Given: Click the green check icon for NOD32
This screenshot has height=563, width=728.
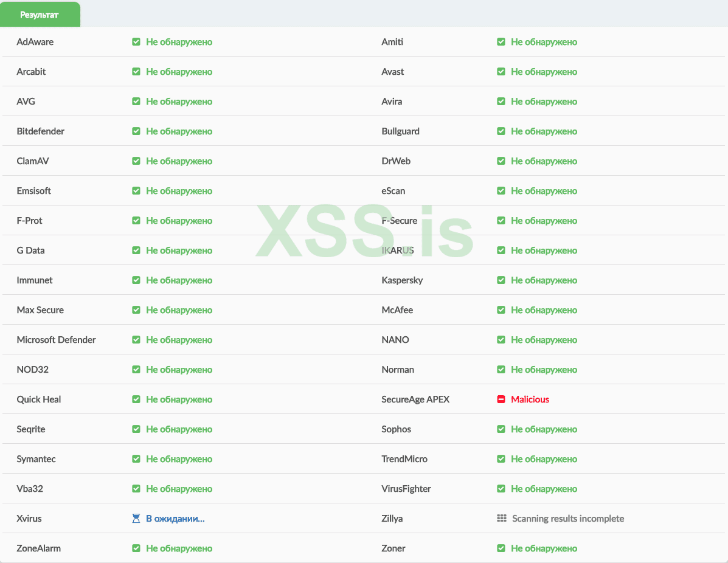Looking at the screenshot, I should (x=136, y=370).
